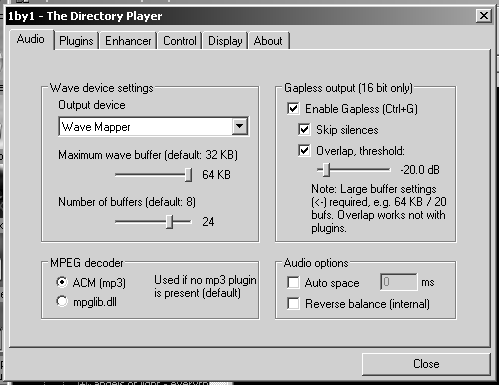Click the 1by1 - The Directory Player title bar
The width and height of the screenshot is (499, 385).
(240, 16)
